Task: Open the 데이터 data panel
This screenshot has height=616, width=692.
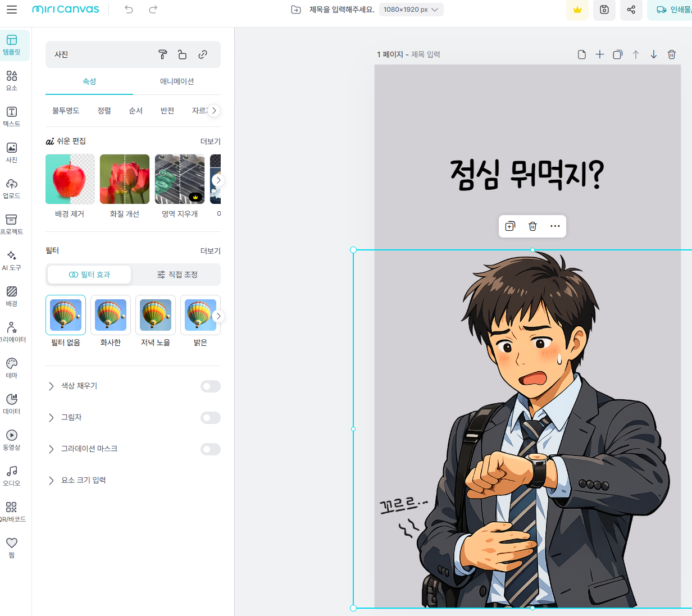Action: pyautogui.click(x=12, y=404)
